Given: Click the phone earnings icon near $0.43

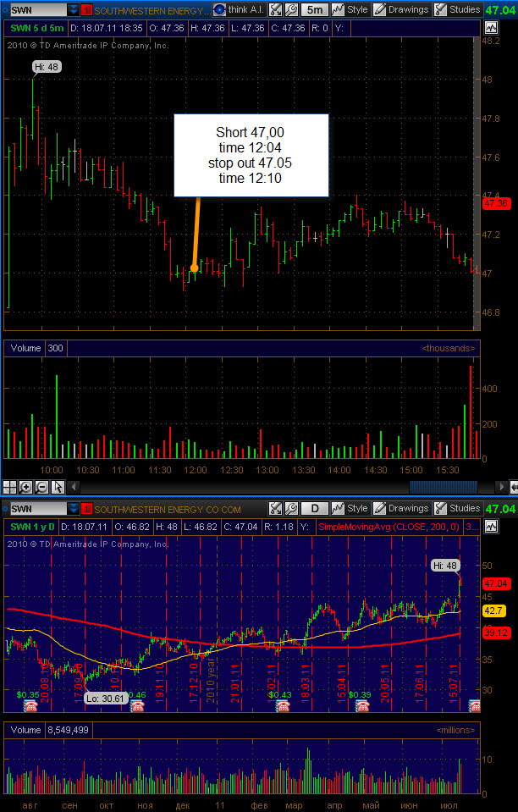Looking at the screenshot, I should pos(283,705).
